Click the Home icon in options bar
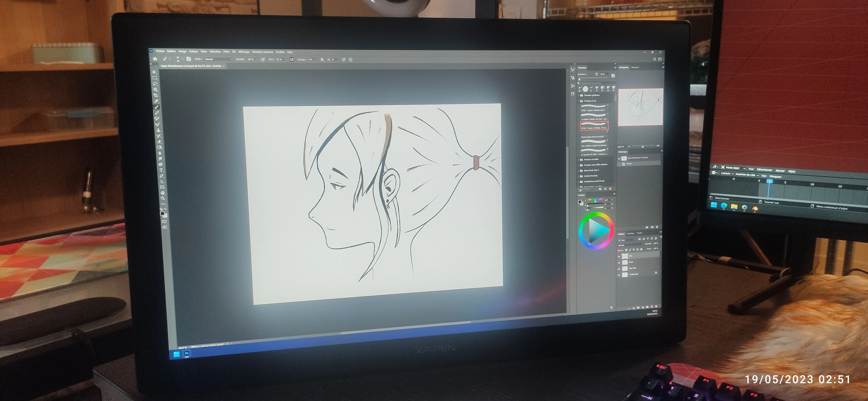Screen dimensions: 868x401 [155, 59]
